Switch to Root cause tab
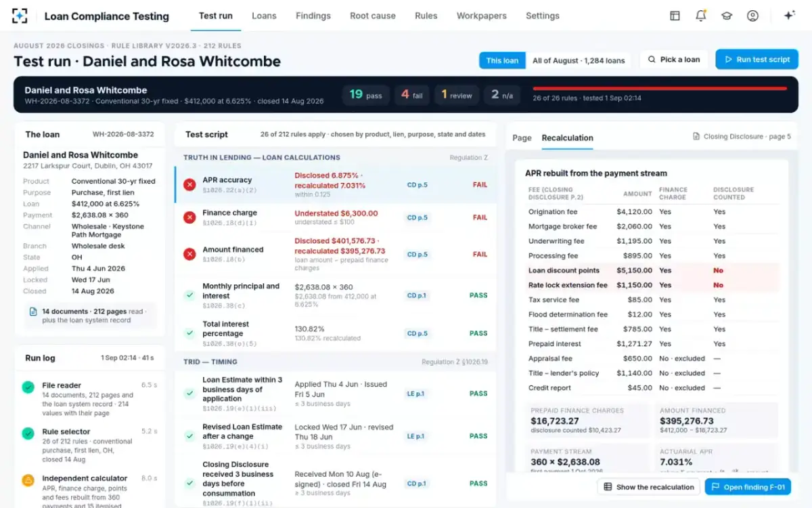 coord(373,16)
